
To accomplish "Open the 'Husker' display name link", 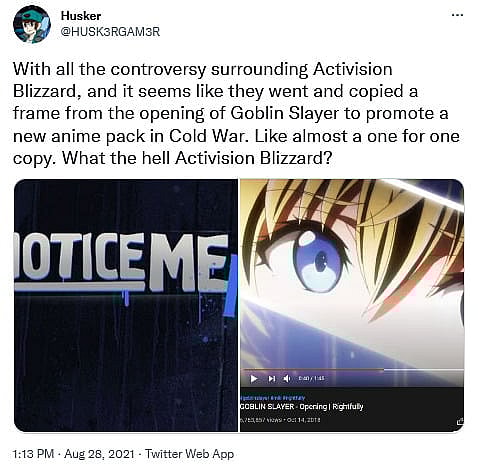I will (81, 16).
